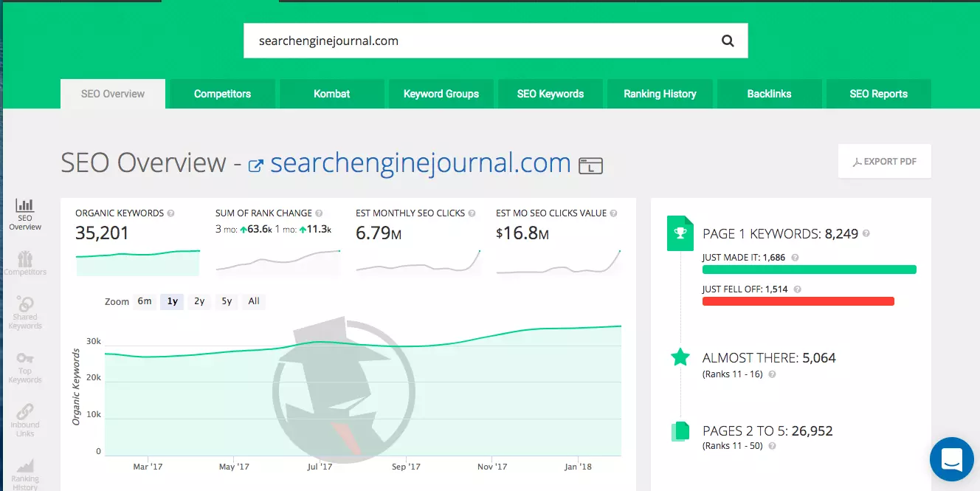This screenshot has width=980, height=491.
Task: Open the searchenginejournal.com title link
Action: point(421,163)
